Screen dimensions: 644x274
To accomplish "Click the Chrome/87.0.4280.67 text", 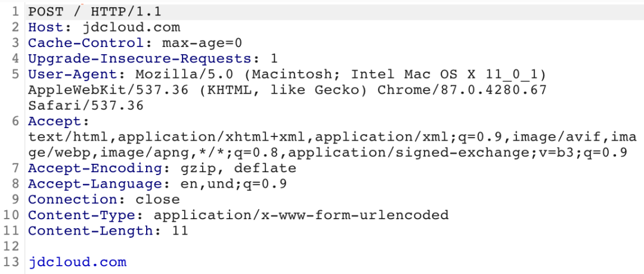I will pyautogui.click(x=463, y=90).
